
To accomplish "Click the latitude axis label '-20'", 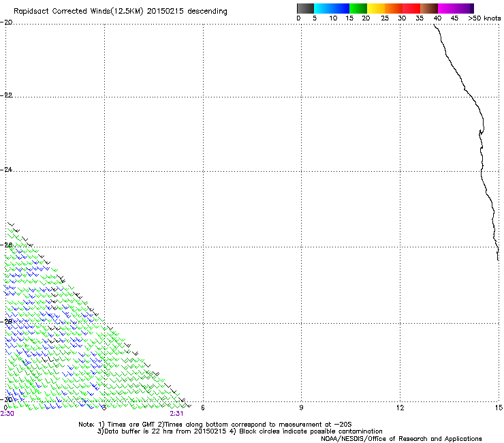I will (x=7, y=22).
